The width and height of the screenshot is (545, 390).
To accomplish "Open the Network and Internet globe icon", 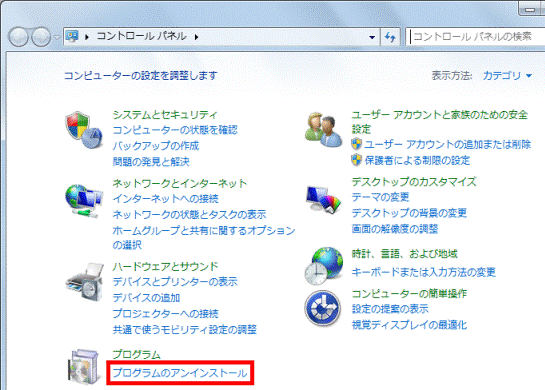I will point(84,201).
